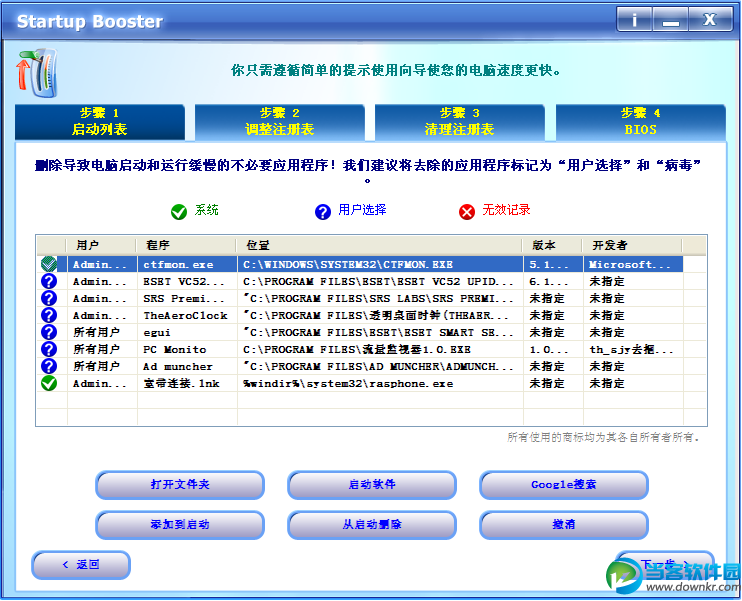Viewport: 742px width, 601px height.
Task: Select the SRS Premi program cell
Action: (187, 298)
